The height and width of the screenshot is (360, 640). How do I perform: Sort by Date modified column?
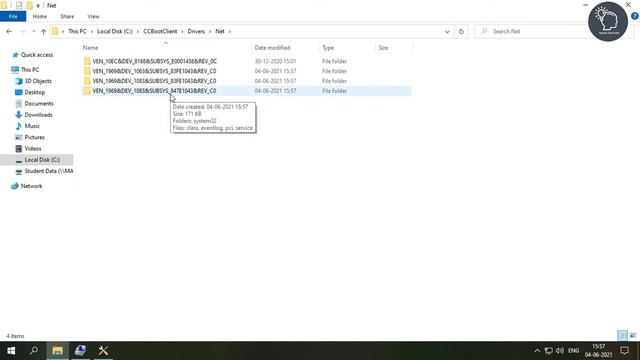pos(272,48)
